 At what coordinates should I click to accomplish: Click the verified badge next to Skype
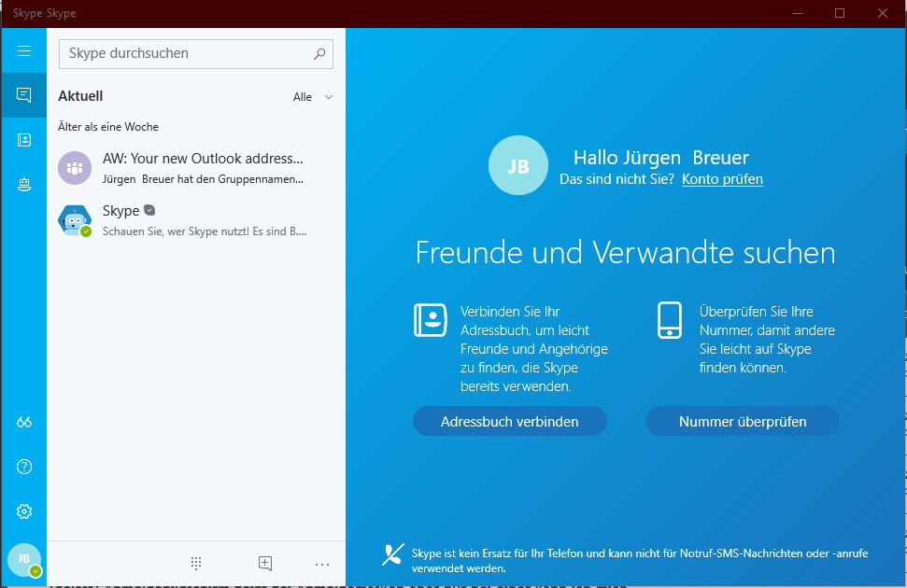(149, 210)
